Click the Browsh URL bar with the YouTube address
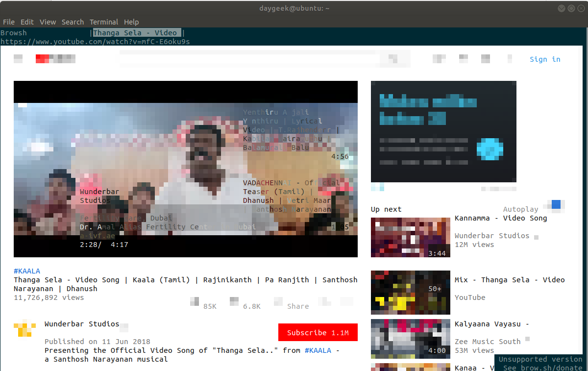Screen dimensions: 588x371 pyautogui.click(x=95, y=42)
